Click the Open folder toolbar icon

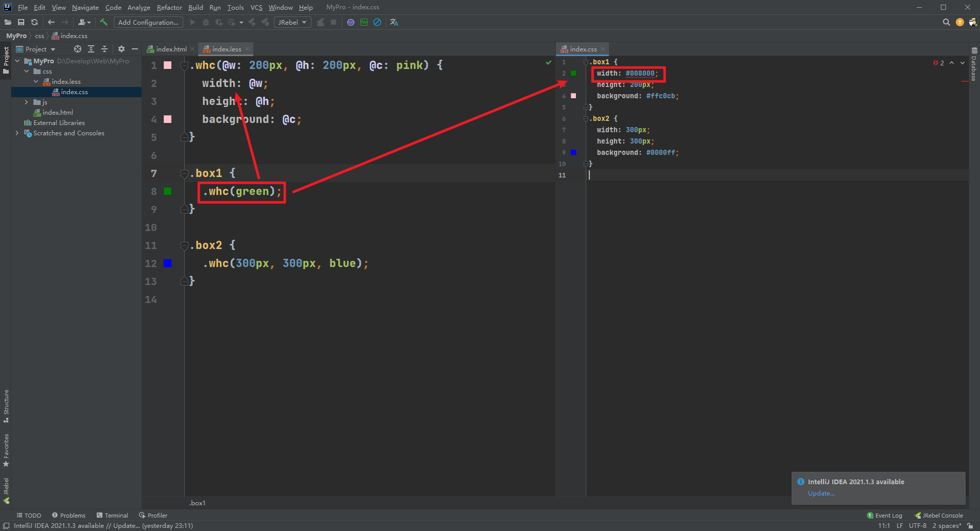click(x=8, y=22)
